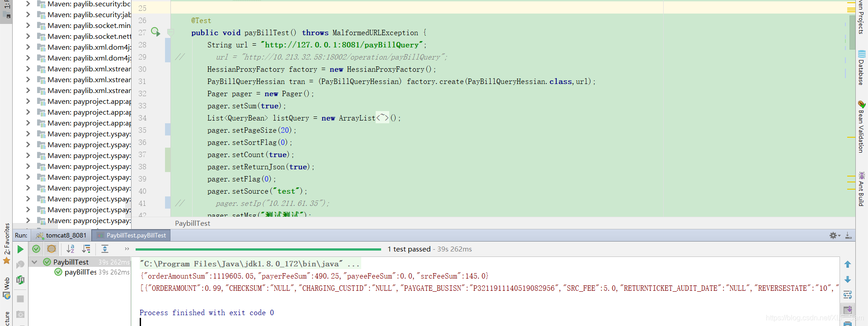
Task: Click the orderAmountSum JSON output line
Action: point(314,276)
